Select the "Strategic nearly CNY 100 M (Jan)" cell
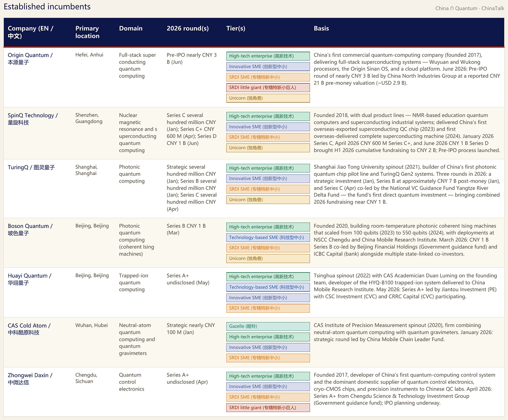Screen dimensions: 508x420 point(191,329)
